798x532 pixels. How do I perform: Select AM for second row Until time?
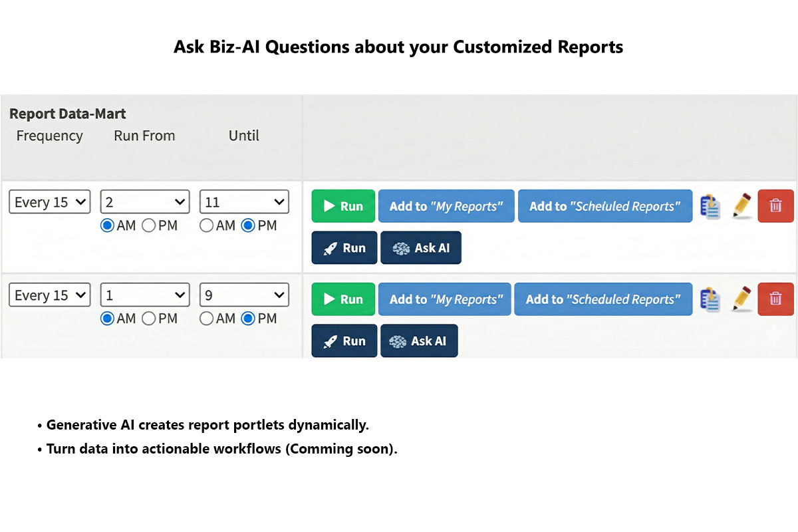coord(207,319)
